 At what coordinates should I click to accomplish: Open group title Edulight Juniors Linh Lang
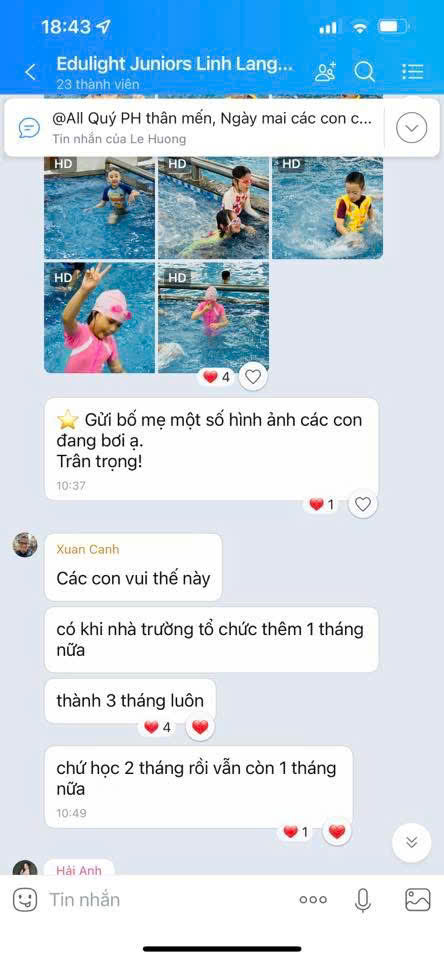175,64
